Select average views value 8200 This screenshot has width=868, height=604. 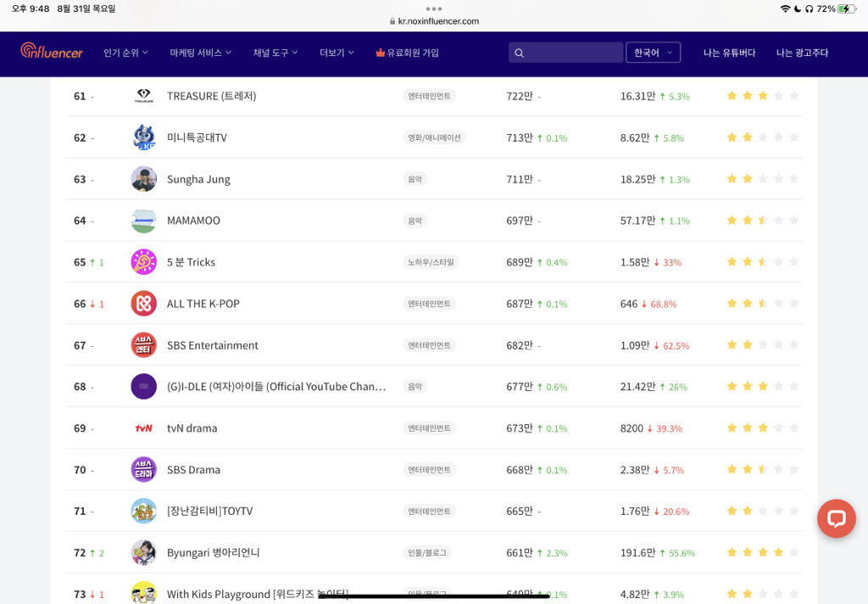coord(632,428)
